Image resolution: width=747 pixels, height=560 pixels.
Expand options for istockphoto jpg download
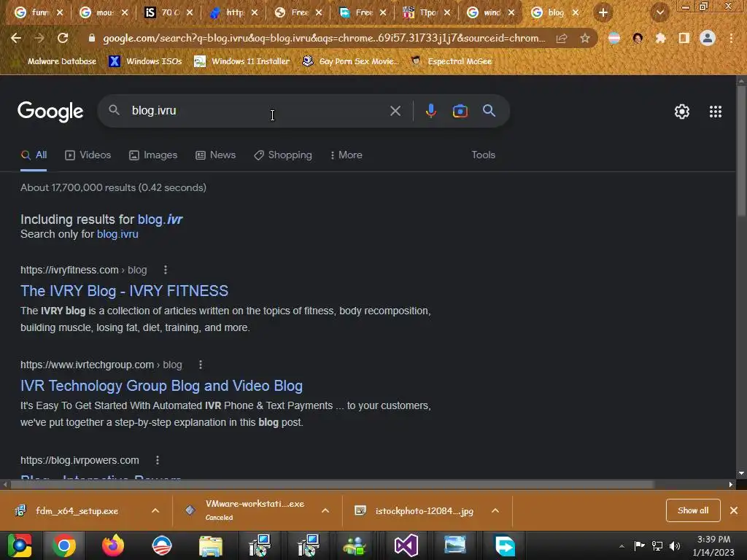click(x=495, y=510)
